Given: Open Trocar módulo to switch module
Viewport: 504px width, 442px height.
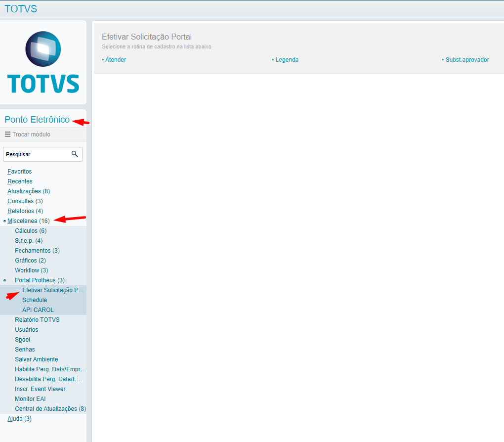Looking at the screenshot, I should pyautogui.click(x=31, y=134).
